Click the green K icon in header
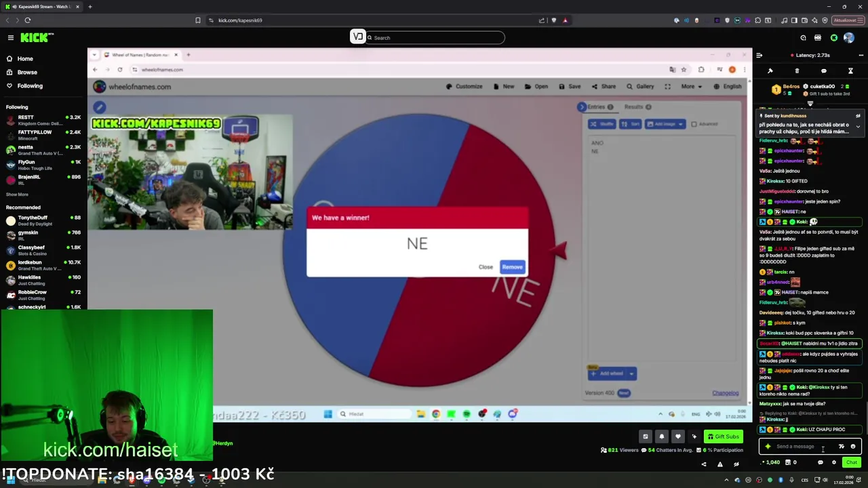This screenshot has height=488, width=868. [834, 38]
